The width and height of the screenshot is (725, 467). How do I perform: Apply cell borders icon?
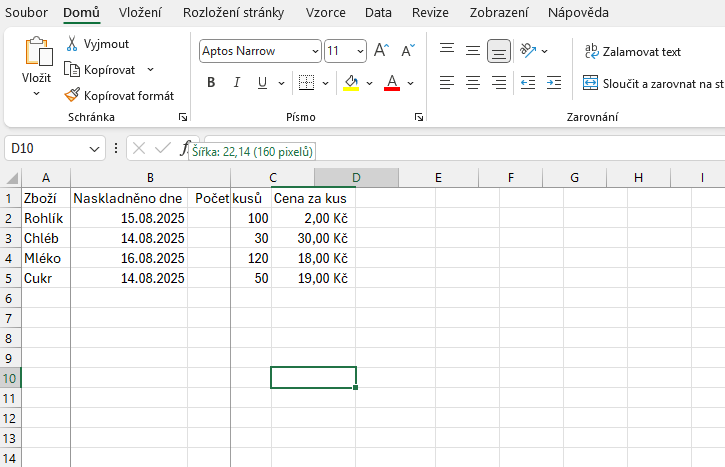306,83
